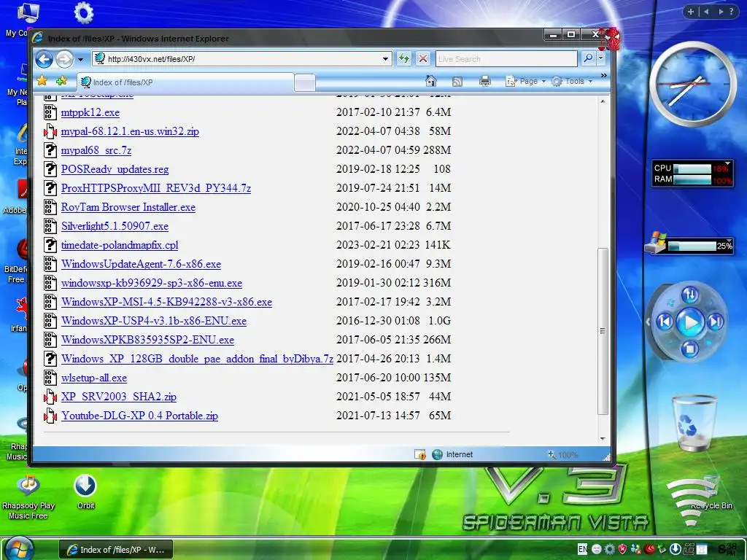The height and width of the screenshot is (560, 747).
Task: Refresh the page with the green arrows
Action: point(404,58)
